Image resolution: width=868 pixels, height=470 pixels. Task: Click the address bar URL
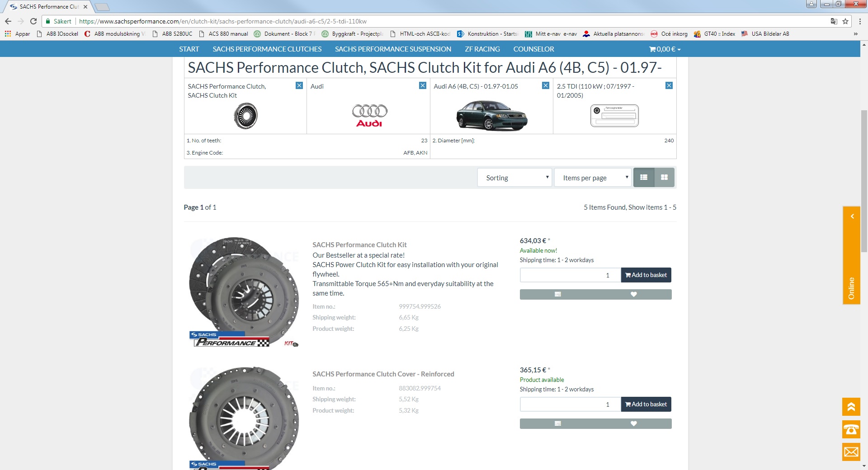click(x=223, y=21)
